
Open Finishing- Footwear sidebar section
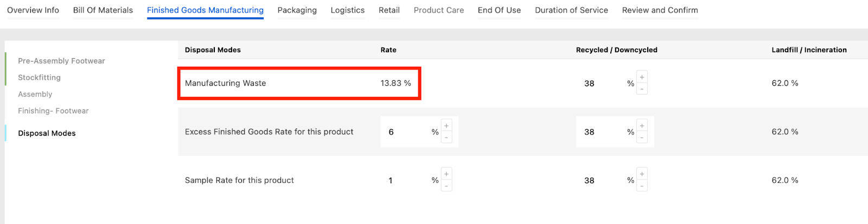[x=53, y=111]
